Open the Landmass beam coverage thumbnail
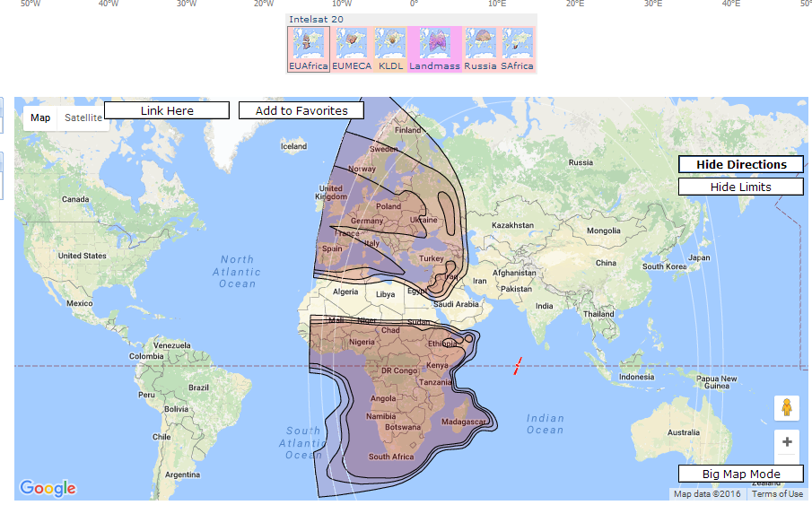This screenshot has width=812, height=505. pyautogui.click(x=434, y=48)
